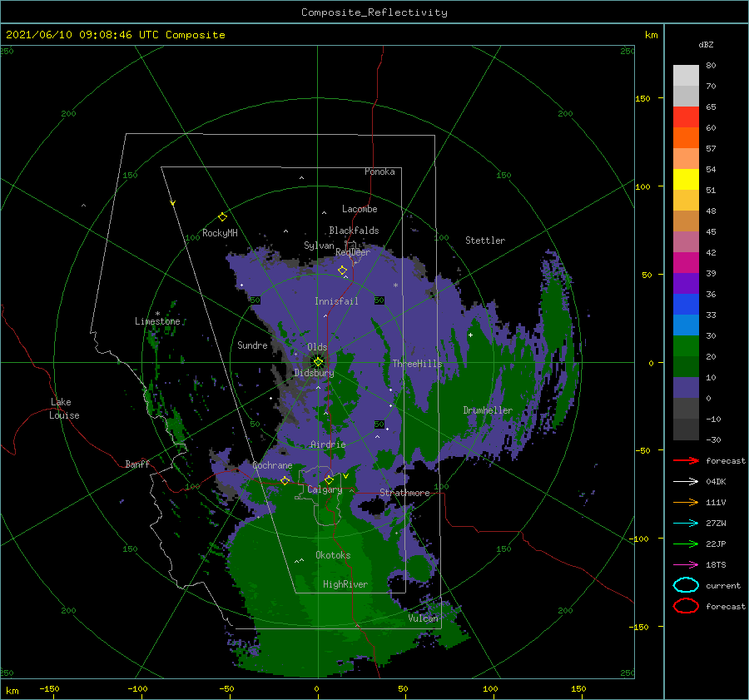Click the asterisk marker above Limestone
The image size is (749, 700).
pyautogui.click(x=157, y=314)
